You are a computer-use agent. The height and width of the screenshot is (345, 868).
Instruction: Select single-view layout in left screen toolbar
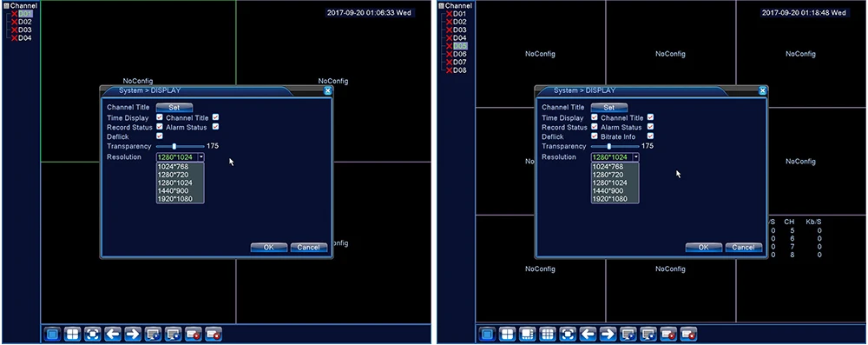point(53,334)
